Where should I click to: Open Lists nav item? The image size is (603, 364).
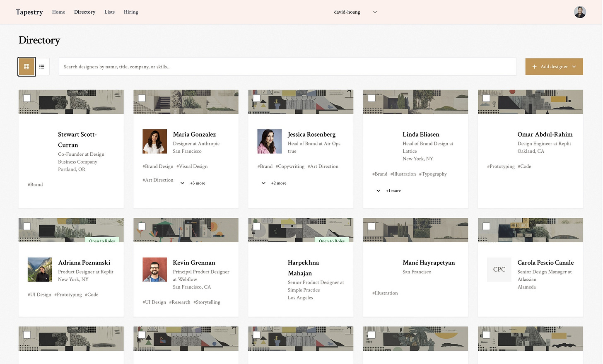pos(109,12)
